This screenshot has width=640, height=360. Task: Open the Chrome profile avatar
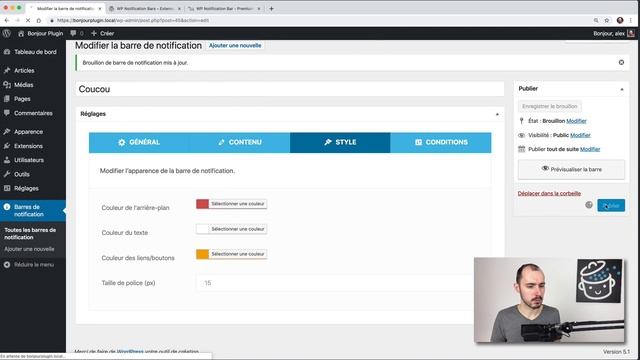click(x=620, y=20)
